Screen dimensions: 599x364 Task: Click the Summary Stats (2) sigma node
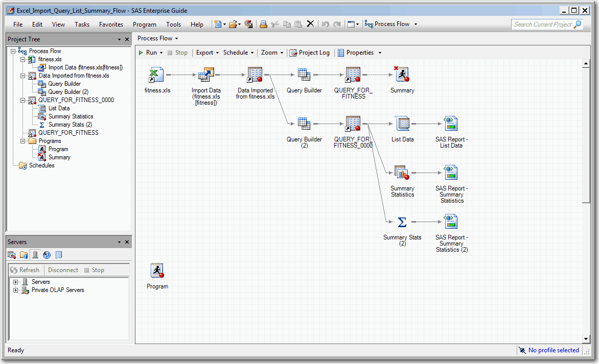coord(402,222)
